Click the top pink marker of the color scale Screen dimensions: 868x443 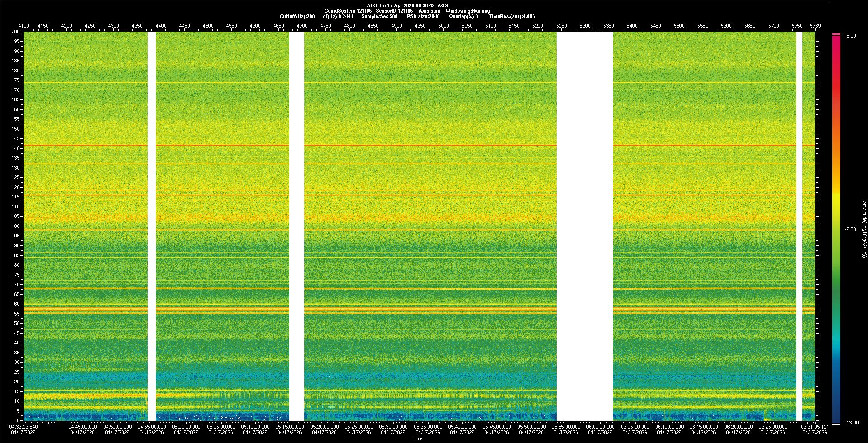point(836,34)
